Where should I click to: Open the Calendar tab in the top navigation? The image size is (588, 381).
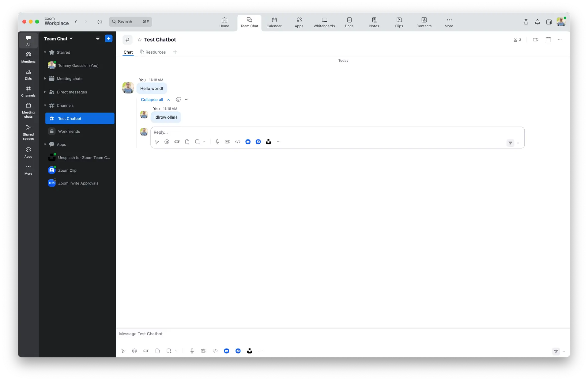point(274,22)
